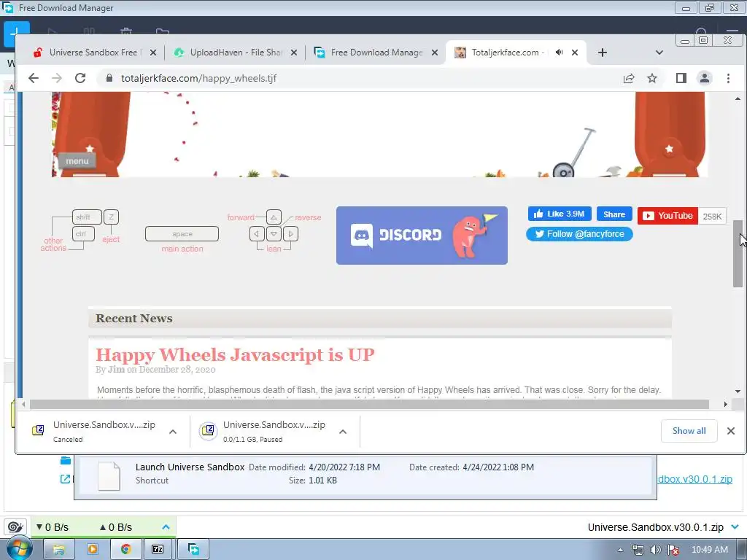Mute the Totaljerkface tab audio
Screen dimensions: 747x560
[560, 52]
